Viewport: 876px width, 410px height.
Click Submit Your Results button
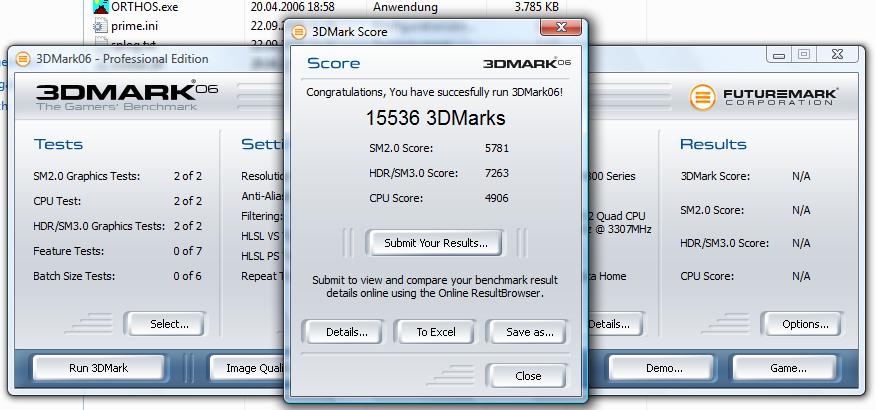[435, 243]
